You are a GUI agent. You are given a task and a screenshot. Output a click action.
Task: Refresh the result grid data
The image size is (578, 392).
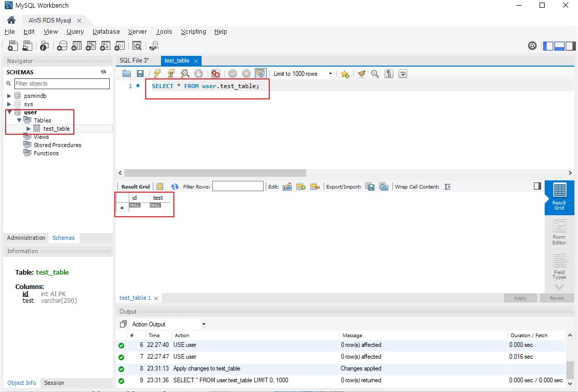(x=175, y=187)
